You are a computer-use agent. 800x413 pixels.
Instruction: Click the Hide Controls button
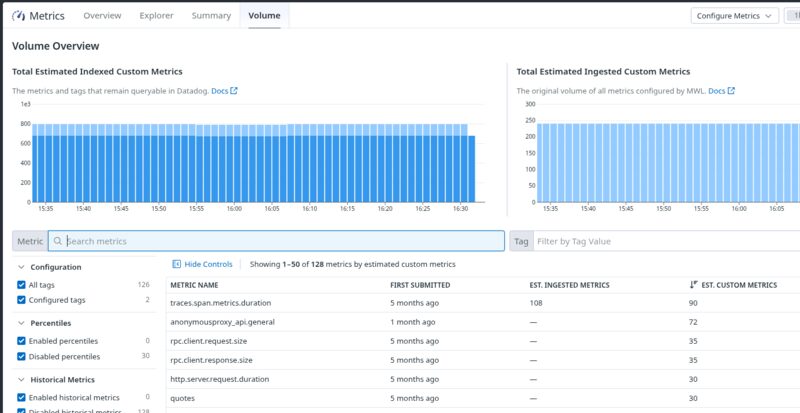pyautogui.click(x=203, y=264)
